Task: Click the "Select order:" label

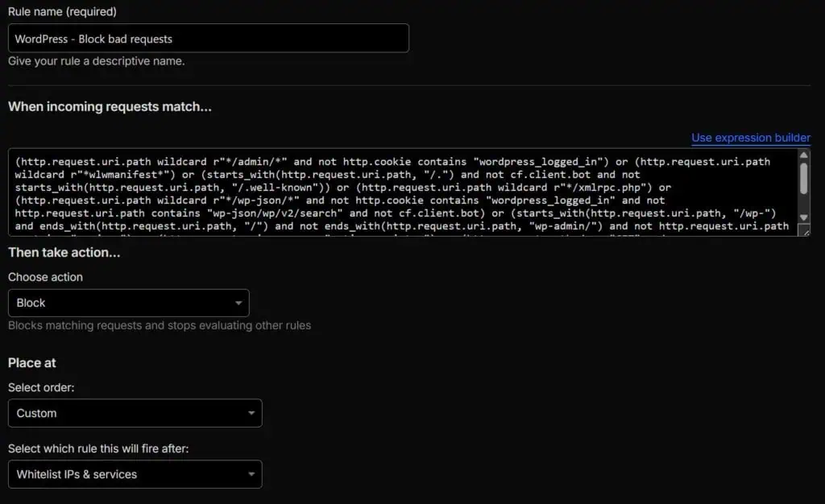Action: (40, 387)
